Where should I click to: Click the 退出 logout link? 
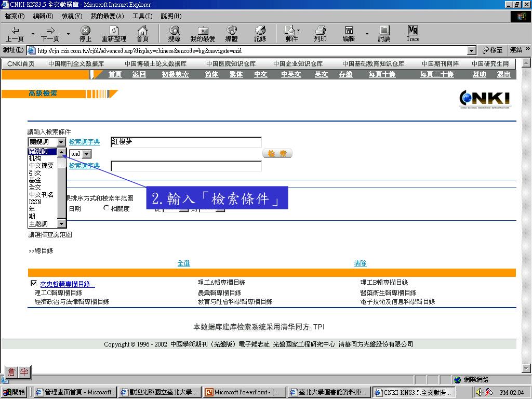coord(504,74)
